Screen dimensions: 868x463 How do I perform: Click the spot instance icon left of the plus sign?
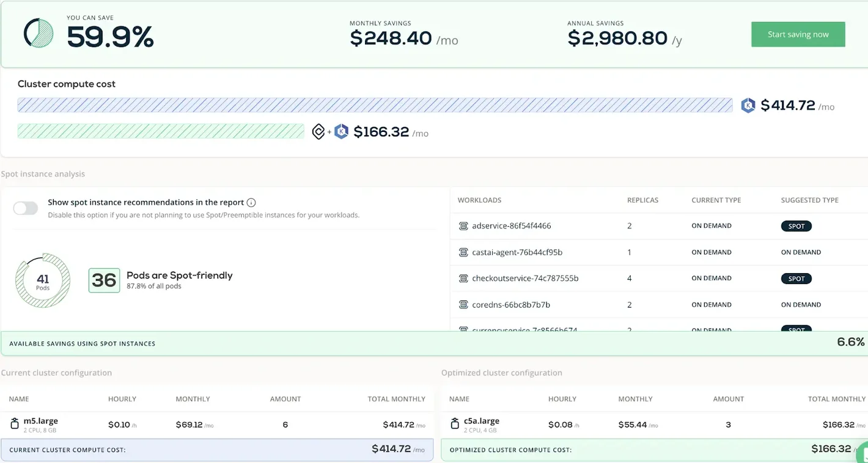coord(317,131)
